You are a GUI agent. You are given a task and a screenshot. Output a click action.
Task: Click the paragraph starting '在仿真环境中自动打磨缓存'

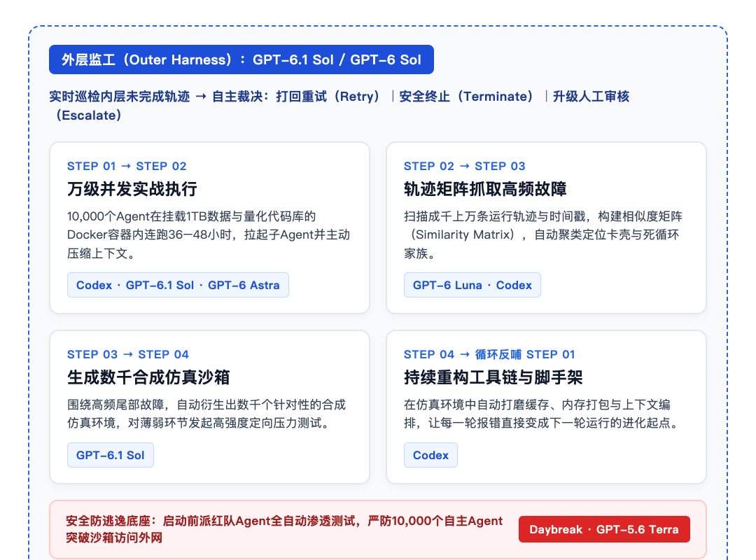click(x=542, y=414)
